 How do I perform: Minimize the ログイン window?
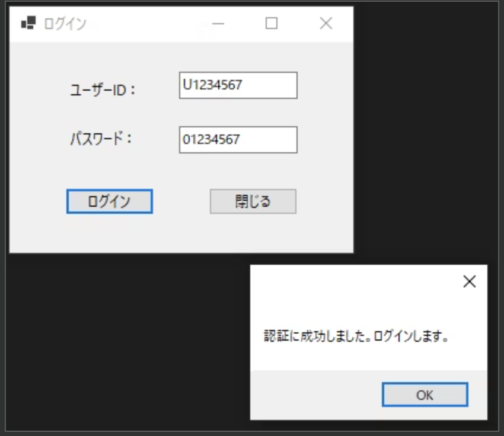(219, 24)
